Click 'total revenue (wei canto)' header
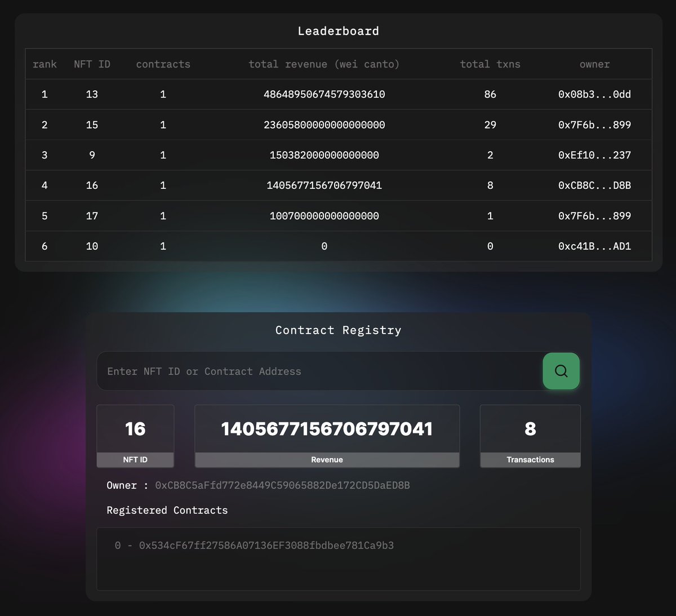 click(x=324, y=64)
